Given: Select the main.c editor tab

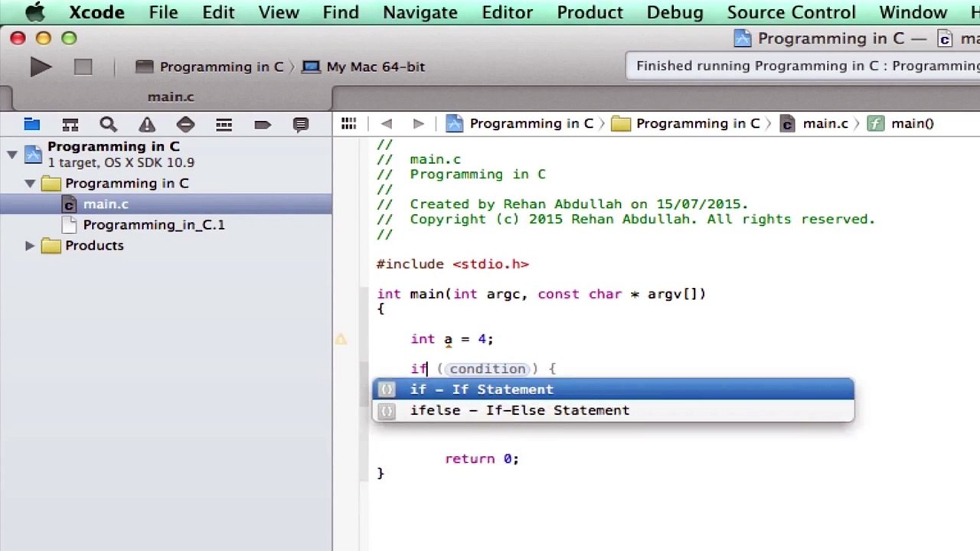Looking at the screenshot, I should pyautogui.click(x=171, y=97).
